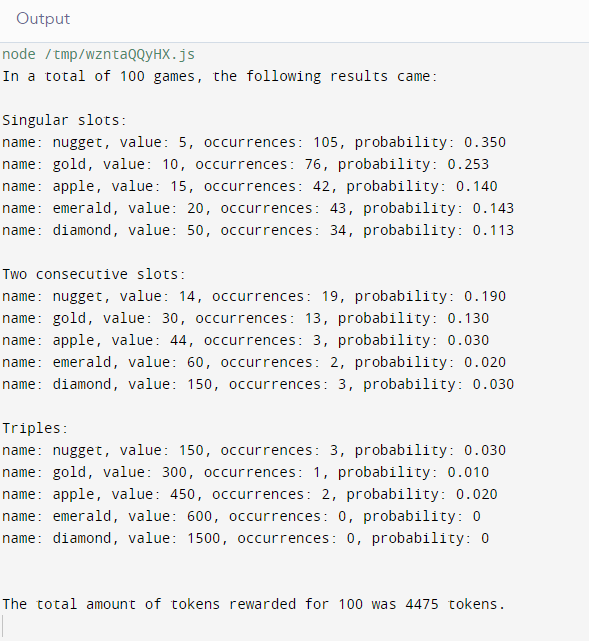The width and height of the screenshot is (589, 641).
Task: Click the 'Singular slots:' heading
Action: click(x=64, y=121)
